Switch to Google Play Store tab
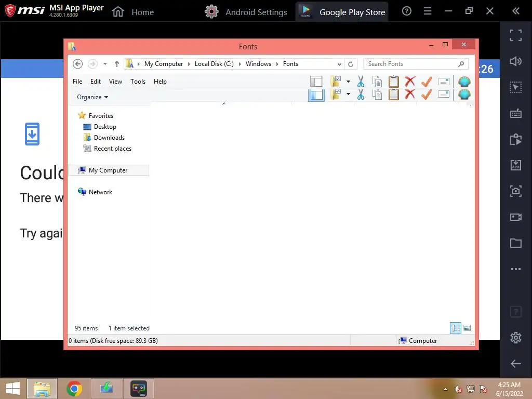This screenshot has width=532, height=399. coord(342,12)
